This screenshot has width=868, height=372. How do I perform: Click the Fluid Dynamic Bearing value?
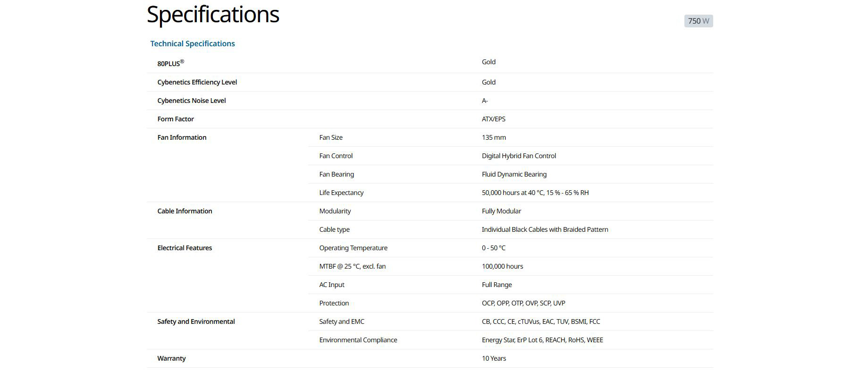pos(514,174)
